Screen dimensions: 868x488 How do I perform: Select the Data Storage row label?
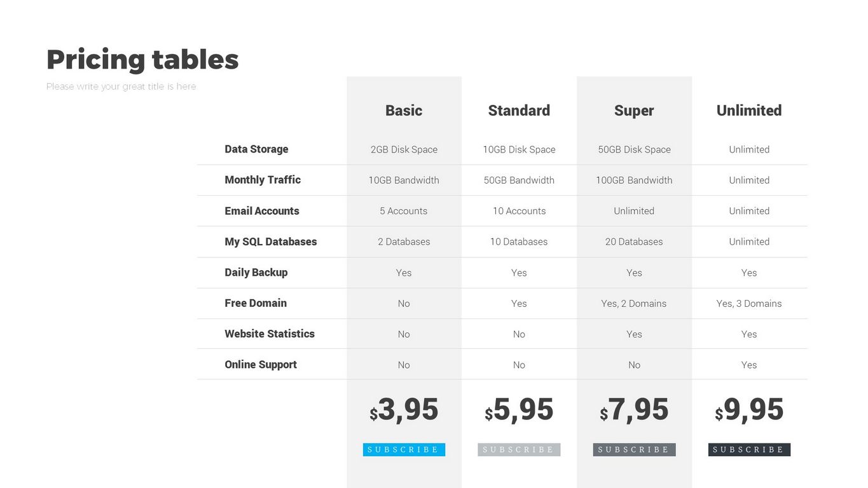[256, 149]
